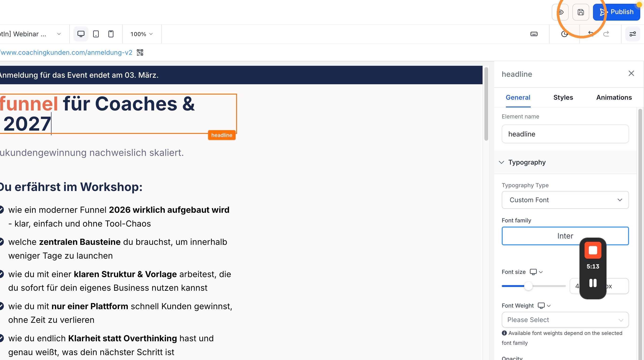Screen dimensions: 644x360
Task: Click the bullet 'zentralen Bausteine' text
Action: click(80, 242)
